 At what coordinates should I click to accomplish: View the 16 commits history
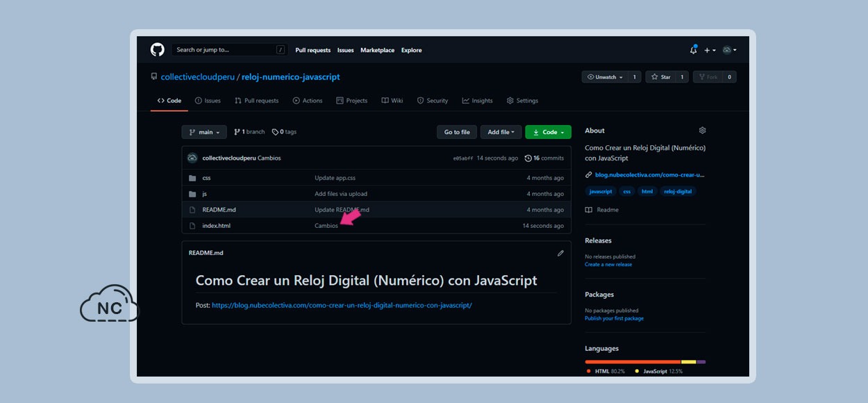pyautogui.click(x=544, y=158)
